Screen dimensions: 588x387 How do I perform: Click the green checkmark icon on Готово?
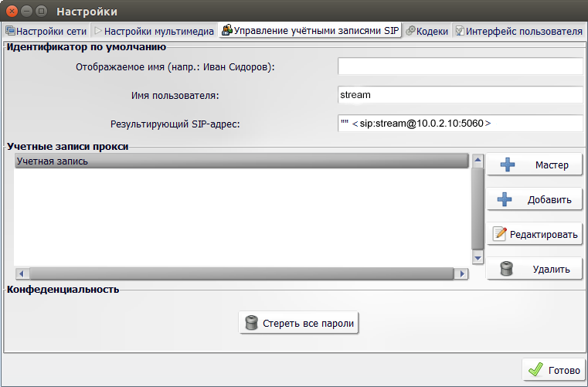[535, 370]
